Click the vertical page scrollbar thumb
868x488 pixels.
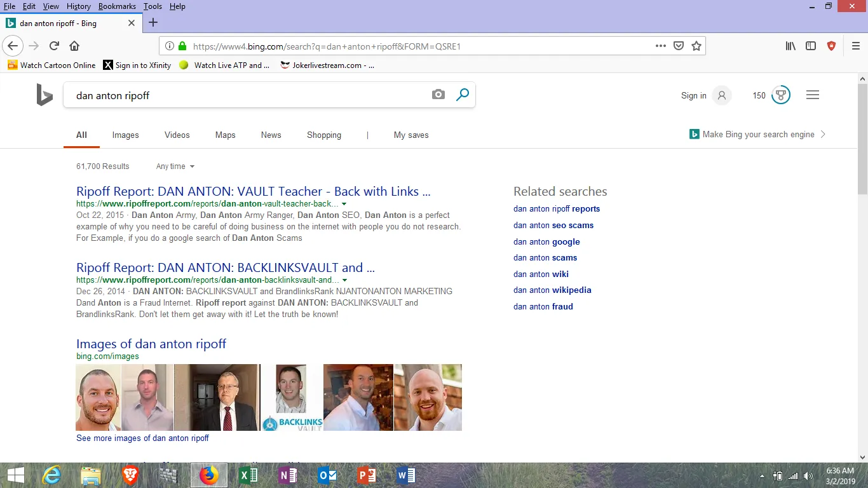pos(862,139)
